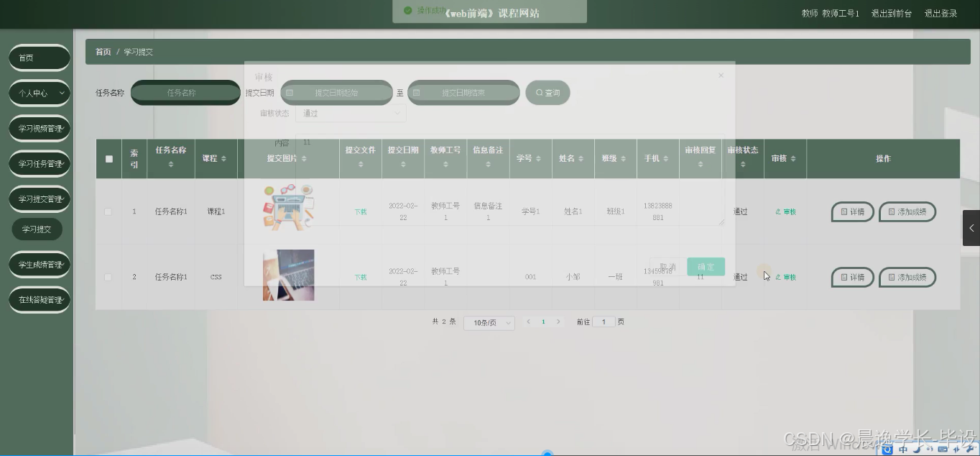This screenshot has height=456, width=980.
Task: Sort by 班级 column arrows
Action: coord(623,158)
